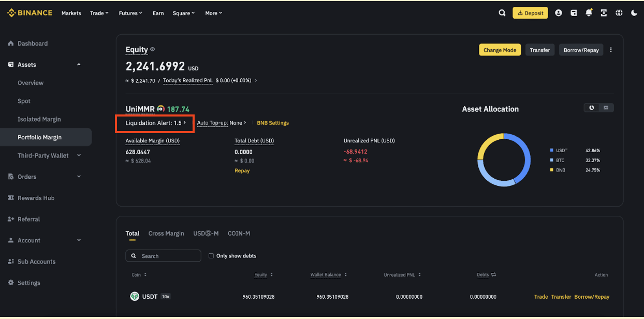Check the Only show debts checkbox
Screen dimensions: 644x319
click(x=211, y=255)
